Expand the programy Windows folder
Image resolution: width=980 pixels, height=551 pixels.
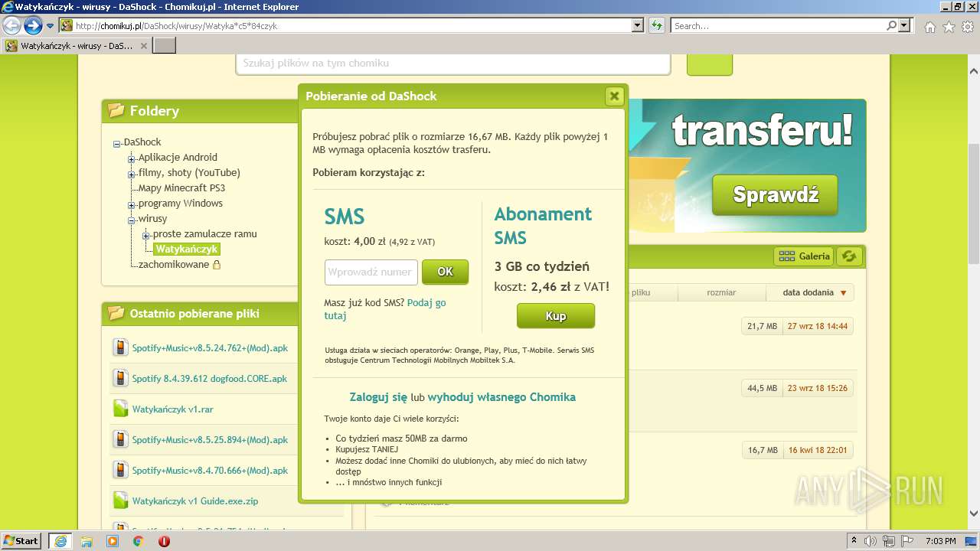tap(132, 204)
